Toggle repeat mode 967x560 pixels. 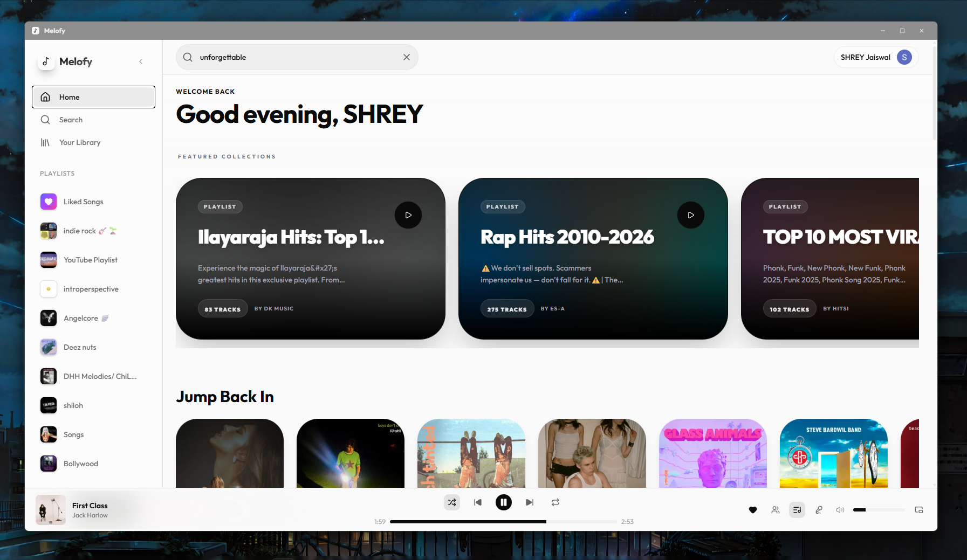click(555, 502)
